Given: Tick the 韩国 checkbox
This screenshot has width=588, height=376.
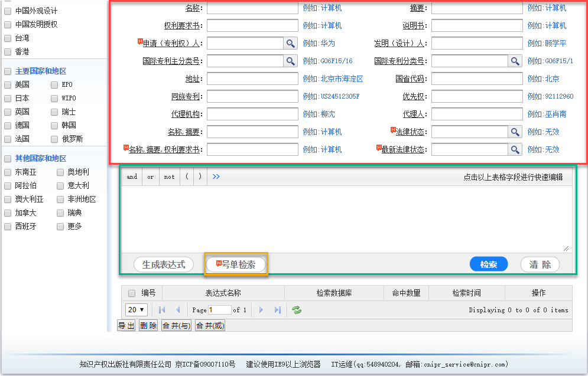Looking at the screenshot, I should click(x=54, y=126).
